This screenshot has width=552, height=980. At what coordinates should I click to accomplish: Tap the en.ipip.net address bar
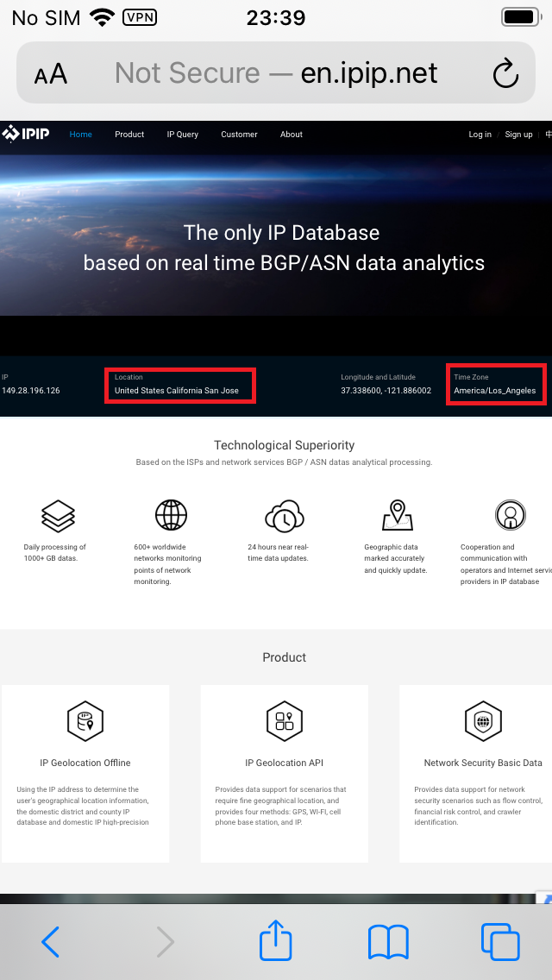coord(276,73)
